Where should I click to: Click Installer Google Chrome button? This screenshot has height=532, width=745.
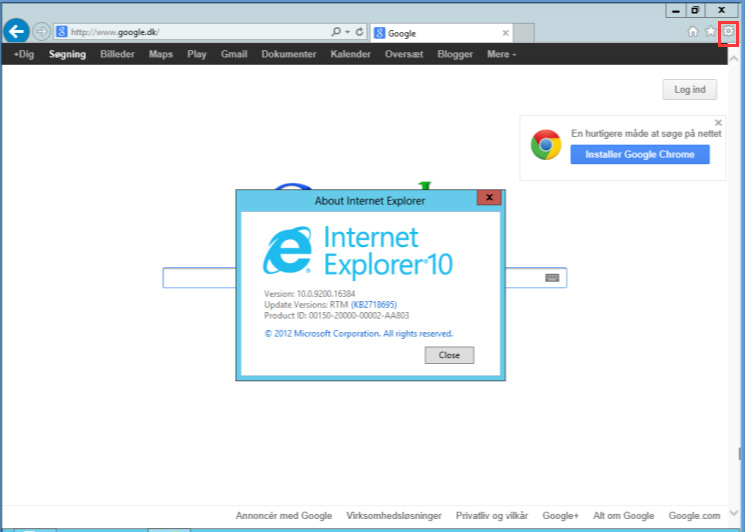point(640,154)
